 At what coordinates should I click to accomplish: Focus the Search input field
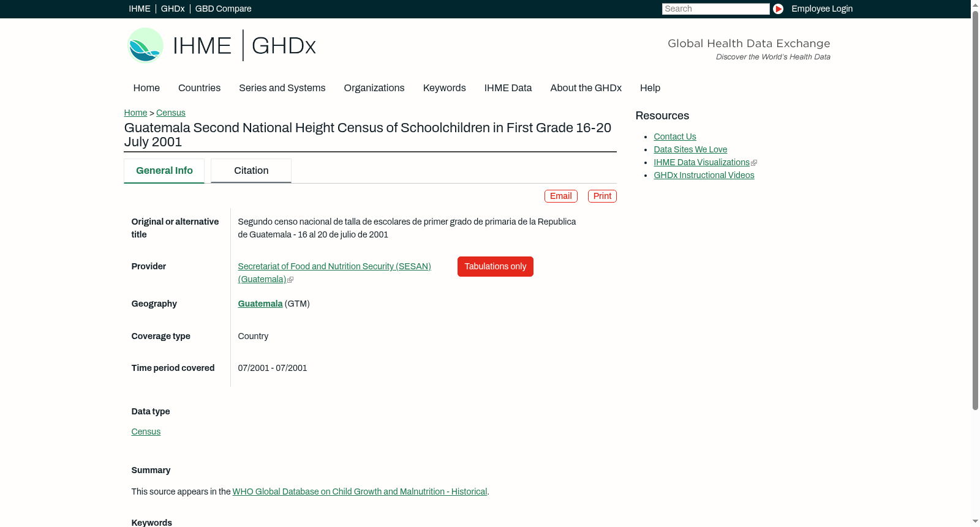click(x=715, y=9)
